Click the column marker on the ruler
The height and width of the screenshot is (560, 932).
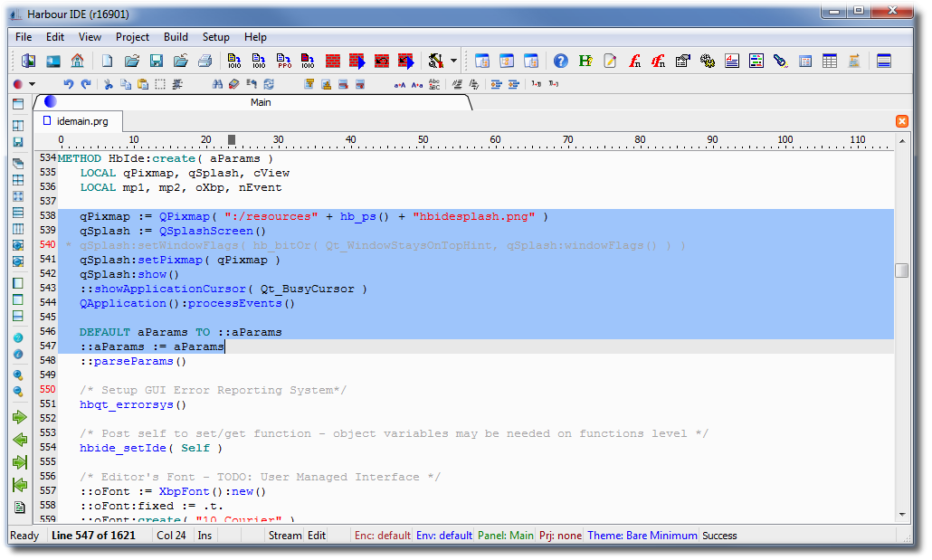click(x=232, y=139)
